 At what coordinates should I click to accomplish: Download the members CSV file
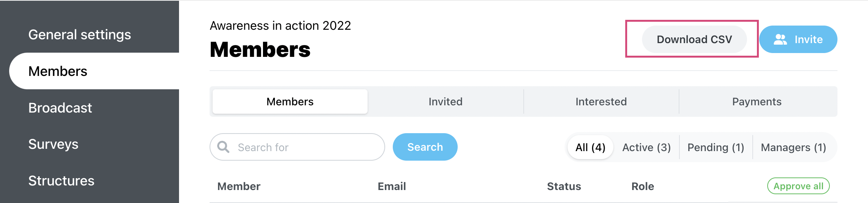tap(694, 39)
